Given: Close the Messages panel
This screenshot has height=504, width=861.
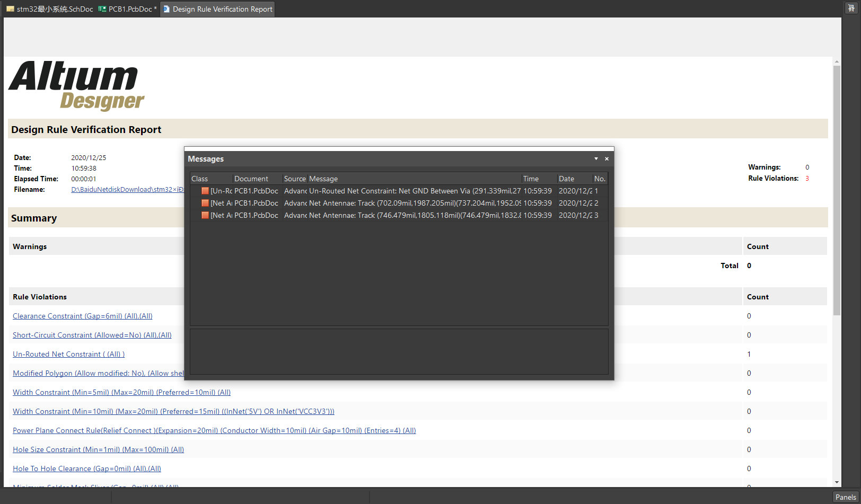Looking at the screenshot, I should point(607,159).
